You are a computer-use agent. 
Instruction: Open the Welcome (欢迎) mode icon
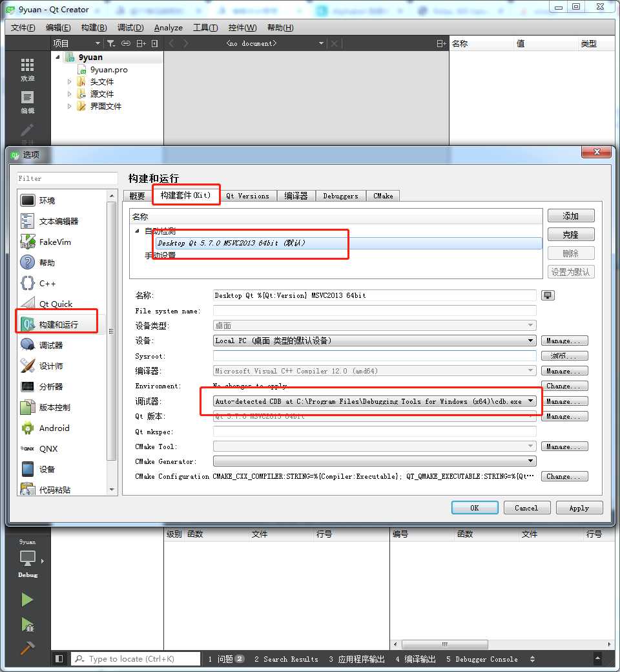tap(27, 69)
